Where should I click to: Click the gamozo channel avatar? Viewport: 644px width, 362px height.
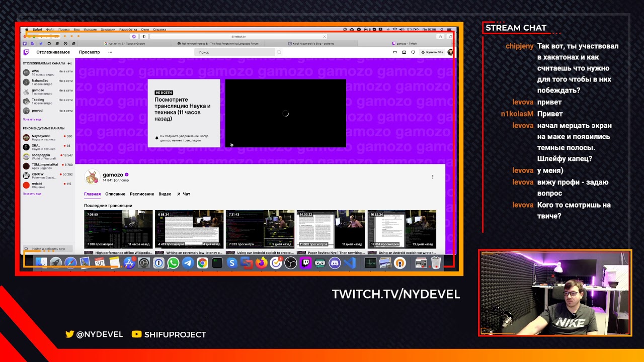pos(92,177)
